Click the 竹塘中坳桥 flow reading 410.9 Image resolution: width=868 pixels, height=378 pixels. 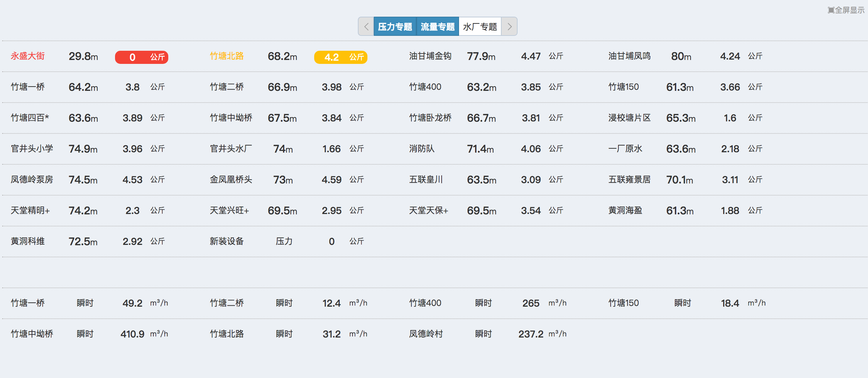click(x=132, y=334)
